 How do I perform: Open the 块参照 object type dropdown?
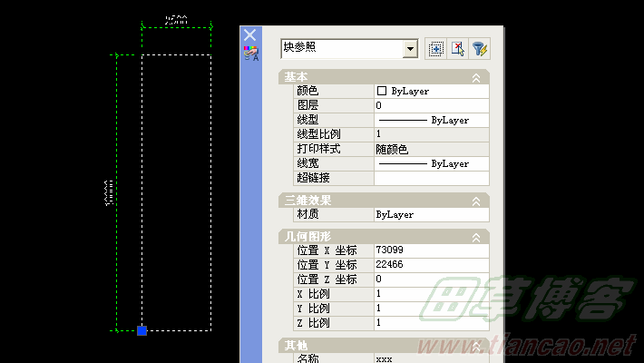point(410,49)
